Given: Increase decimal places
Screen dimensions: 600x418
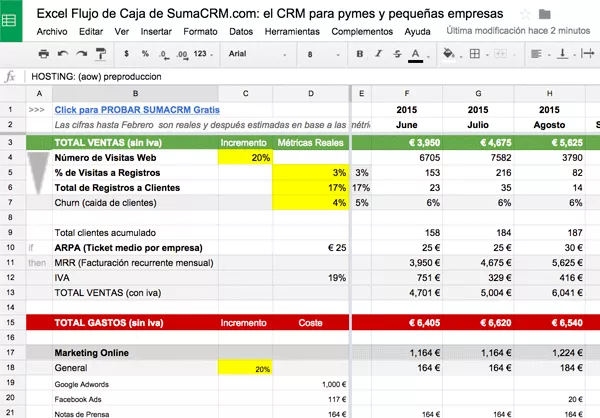Looking at the screenshot, I should (x=182, y=54).
